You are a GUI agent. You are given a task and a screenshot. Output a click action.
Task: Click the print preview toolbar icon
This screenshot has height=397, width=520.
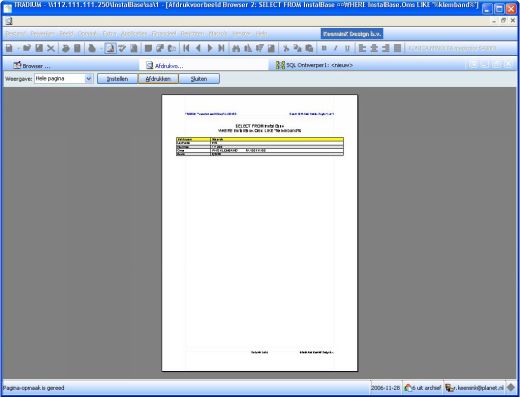tap(110, 49)
